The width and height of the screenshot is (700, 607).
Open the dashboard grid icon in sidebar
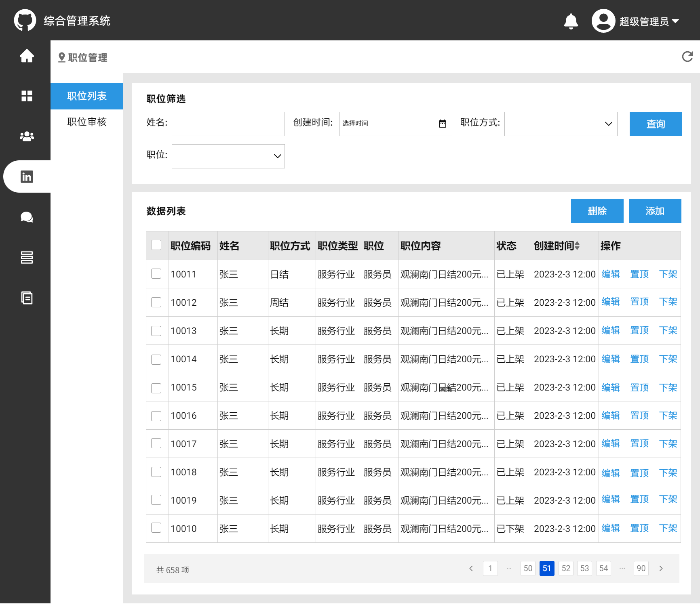pos(27,96)
